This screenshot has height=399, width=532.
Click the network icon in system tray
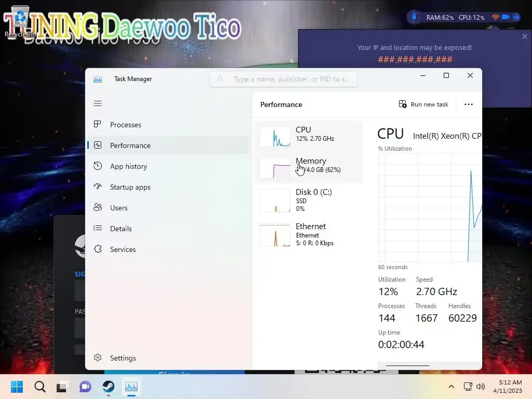coord(468,387)
